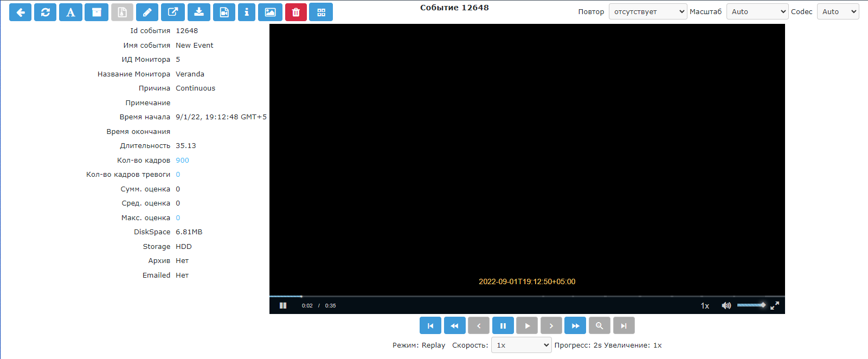Viewport: 868px width, 359px height.
Task: Open the video file icon button
Action: pyautogui.click(x=224, y=12)
